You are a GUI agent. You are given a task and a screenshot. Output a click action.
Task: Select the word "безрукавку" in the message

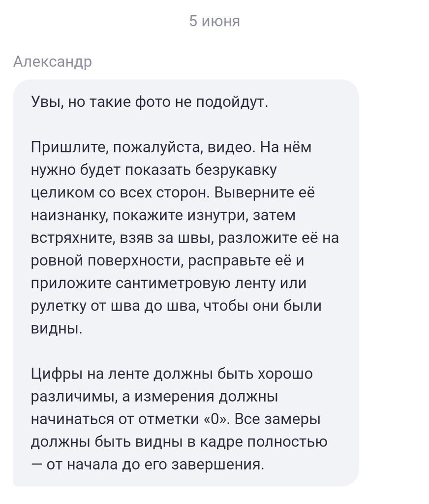(236, 170)
